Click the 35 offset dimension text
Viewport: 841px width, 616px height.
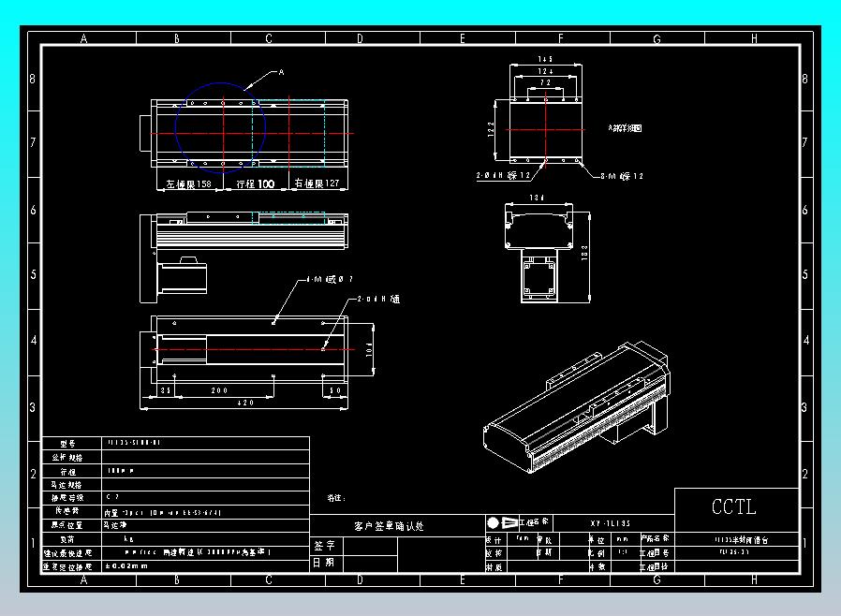[165, 390]
